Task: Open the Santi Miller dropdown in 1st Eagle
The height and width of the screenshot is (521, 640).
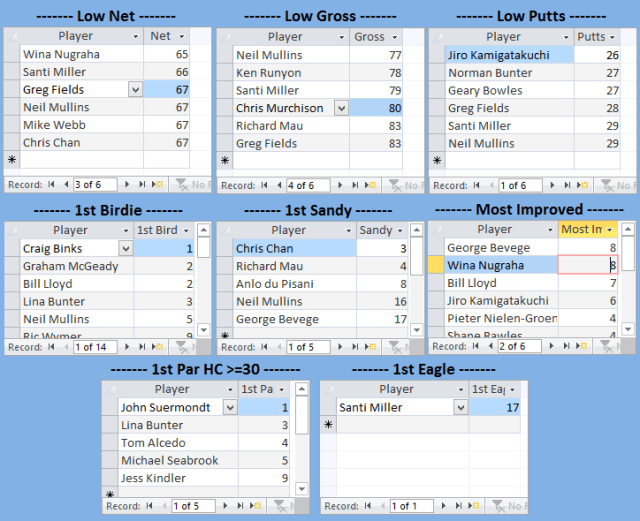Action: coord(460,408)
